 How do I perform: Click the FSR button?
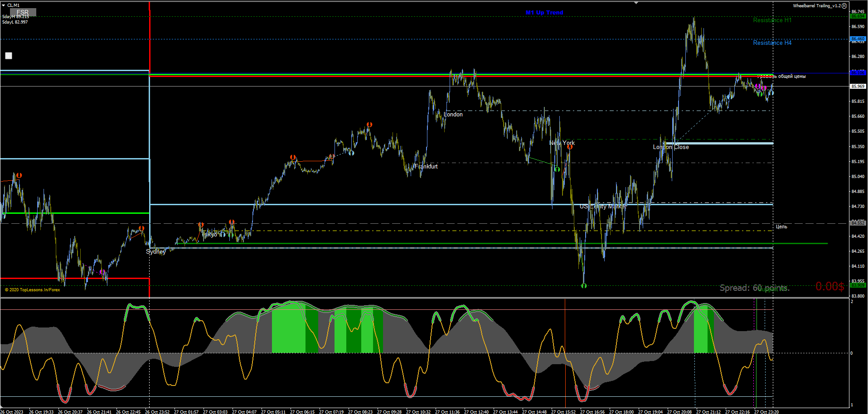coord(23,12)
